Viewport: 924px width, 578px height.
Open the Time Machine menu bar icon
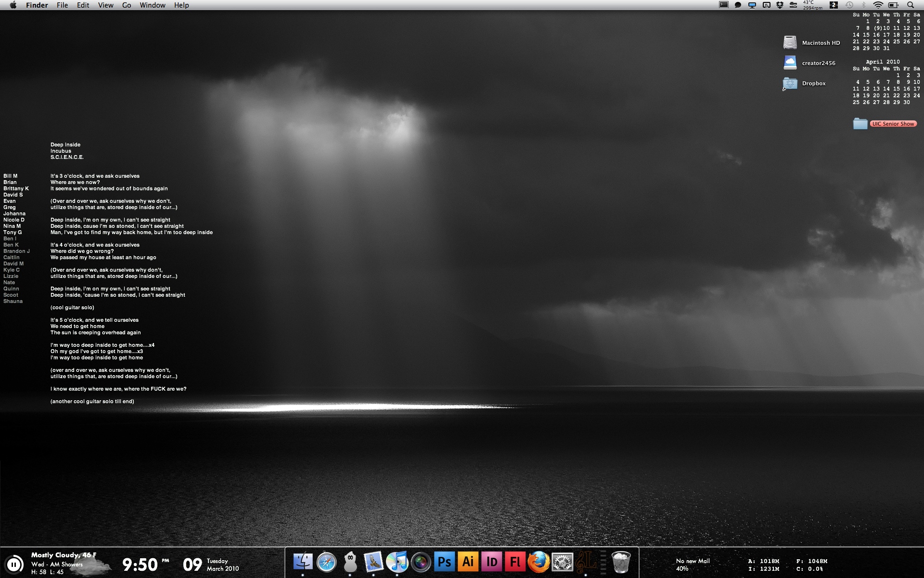point(849,5)
